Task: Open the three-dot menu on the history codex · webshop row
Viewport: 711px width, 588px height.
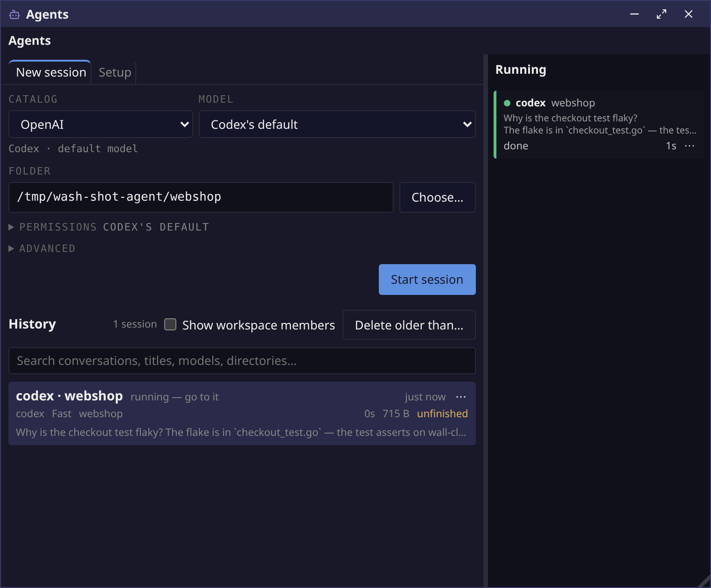Action: 461,397
